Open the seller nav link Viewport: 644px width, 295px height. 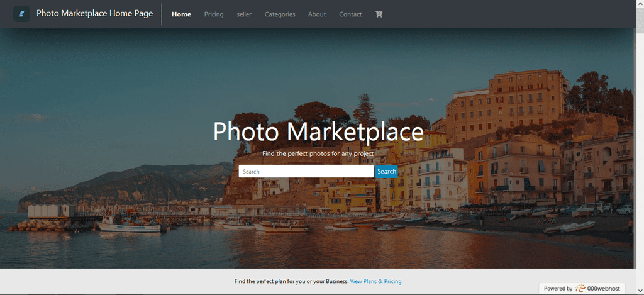point(244,14)
